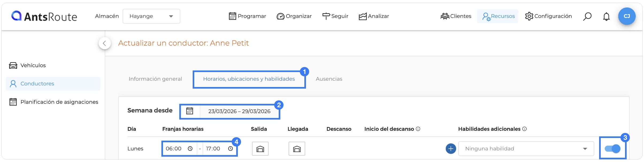This screenshot has height=162, width=644.
Task: Set the Lunes Llegada location icon
Action: coord(297,149)
